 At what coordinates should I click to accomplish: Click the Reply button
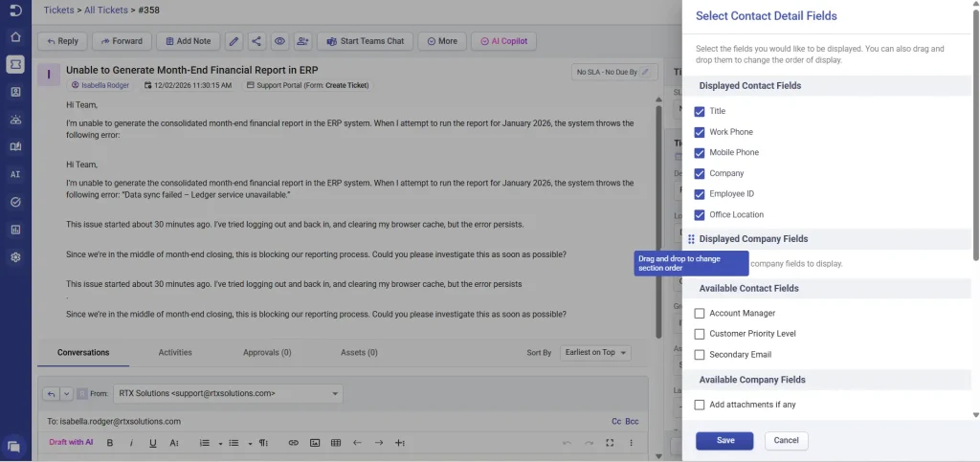62,41
